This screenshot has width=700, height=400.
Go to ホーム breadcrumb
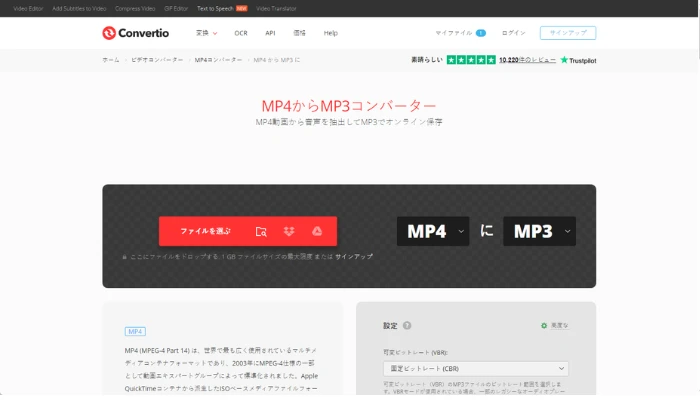tap(111, 60)
